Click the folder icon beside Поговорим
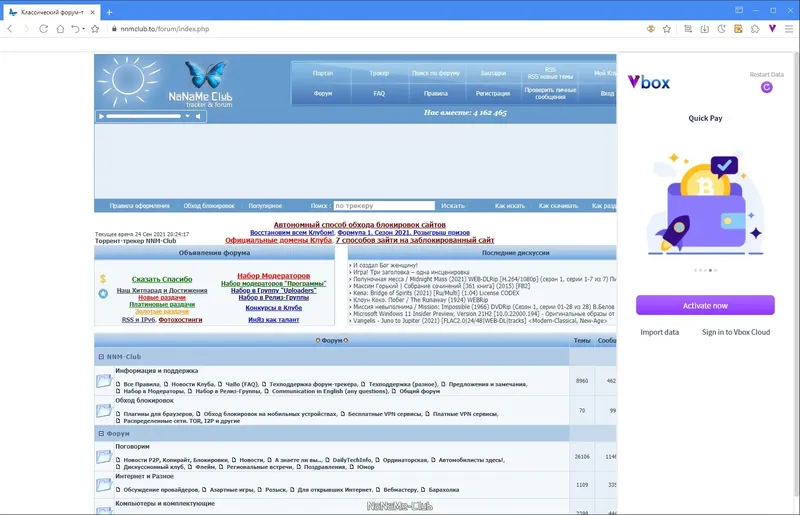 pyautogui.click(x=104, y=456)
